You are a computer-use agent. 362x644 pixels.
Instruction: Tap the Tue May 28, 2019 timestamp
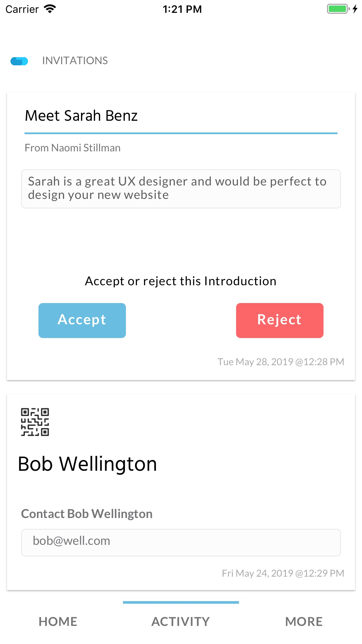tap(281, 362)
